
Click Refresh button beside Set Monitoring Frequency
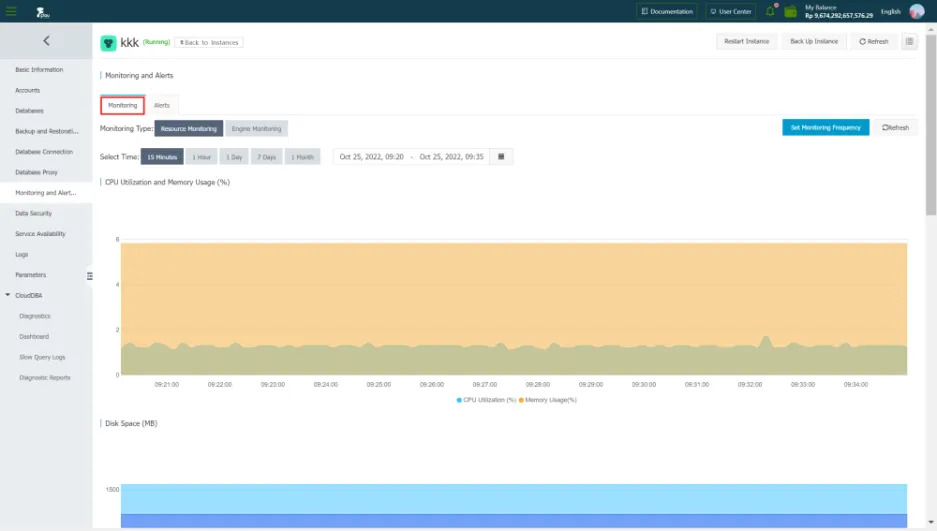[x=895, y=127]
